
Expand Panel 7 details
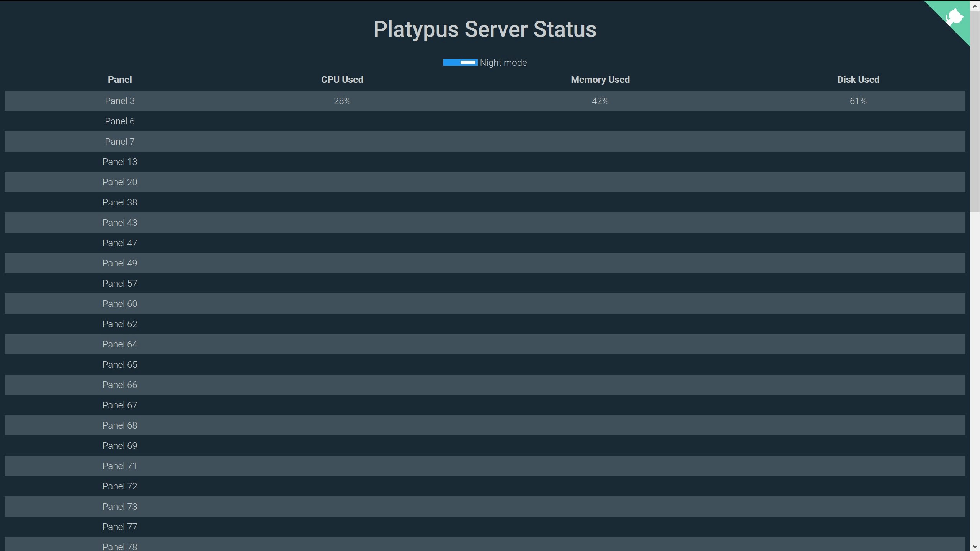(120, 141)
